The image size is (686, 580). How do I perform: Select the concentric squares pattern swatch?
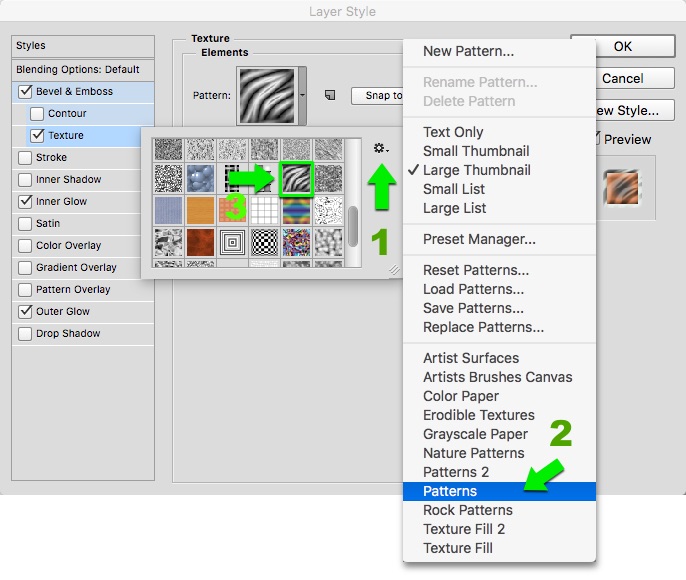(233, 243)
